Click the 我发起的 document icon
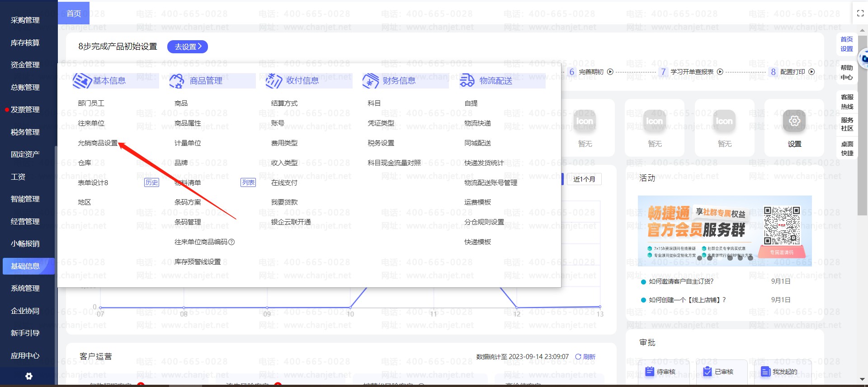The width and height of the screenshot is (868, 387). click(x=765, y=371)
